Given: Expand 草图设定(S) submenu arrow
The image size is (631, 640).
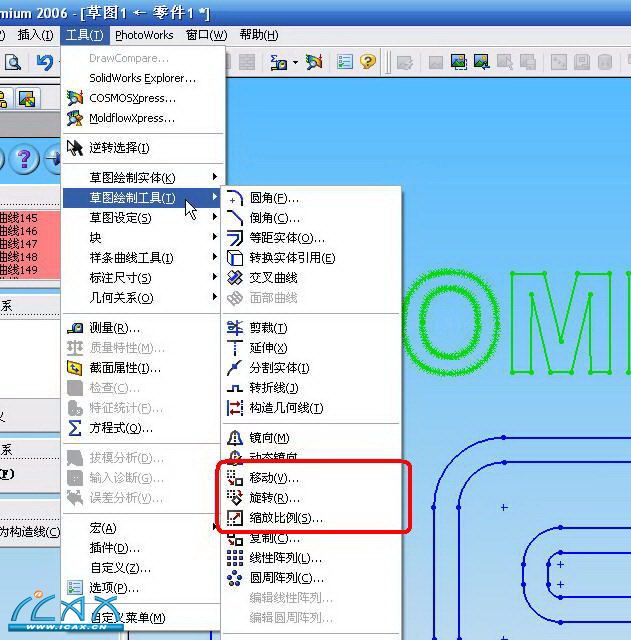Looking at the screenshot, I should point(215,217).
